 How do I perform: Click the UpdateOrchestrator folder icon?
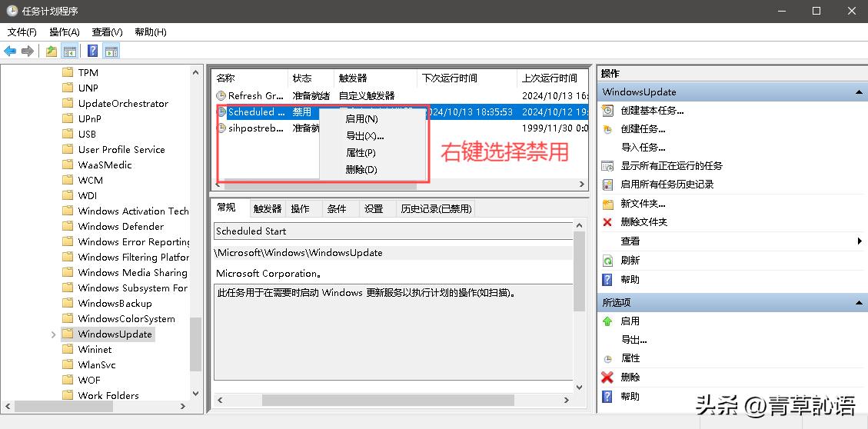(68, 103)
